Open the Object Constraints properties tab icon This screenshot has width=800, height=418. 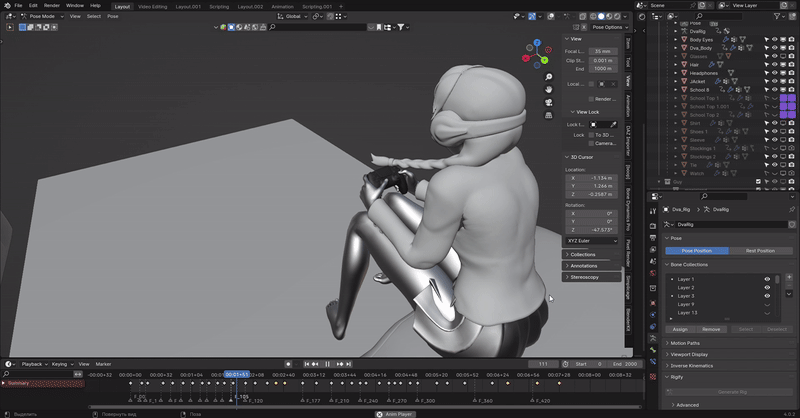click(x=653, y=327)
